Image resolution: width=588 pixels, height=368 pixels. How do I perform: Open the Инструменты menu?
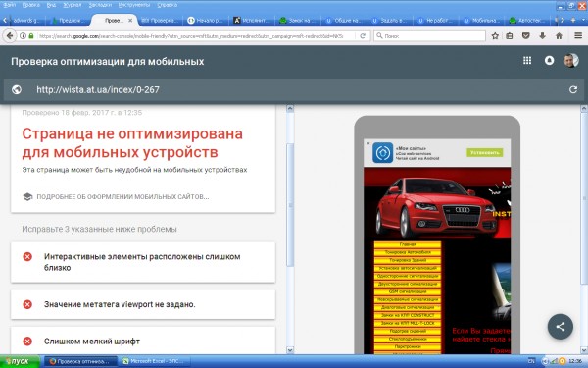tap(134, 5)
